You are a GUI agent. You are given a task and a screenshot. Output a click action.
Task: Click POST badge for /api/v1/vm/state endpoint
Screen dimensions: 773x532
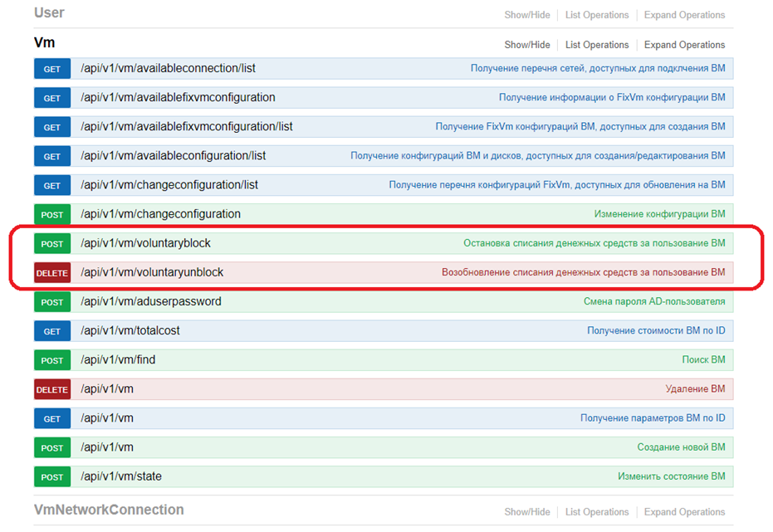pos(52,477)
